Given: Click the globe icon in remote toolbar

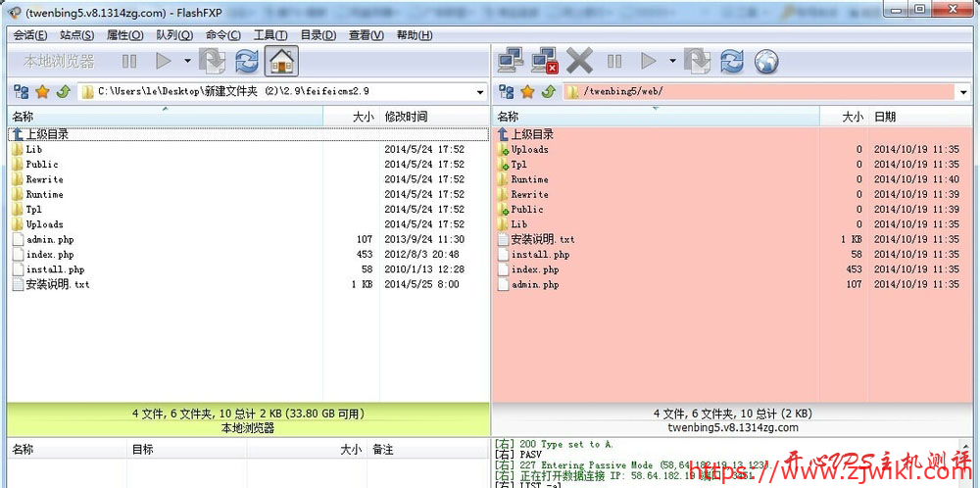Looking at the screenshot, I should (x=766, y=62).
